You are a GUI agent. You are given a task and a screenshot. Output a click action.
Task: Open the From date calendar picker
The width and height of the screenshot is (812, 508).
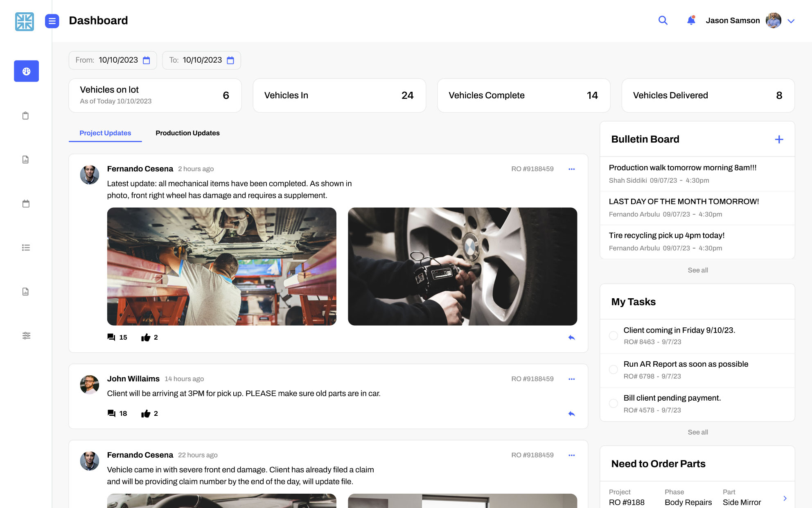(147, 60)
